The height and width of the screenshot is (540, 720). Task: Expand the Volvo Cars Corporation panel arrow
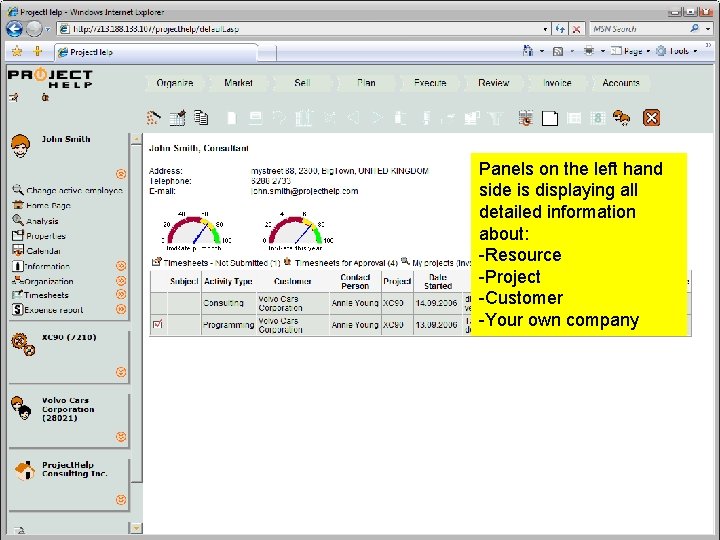pyautogui.click(x=121, y=436)
